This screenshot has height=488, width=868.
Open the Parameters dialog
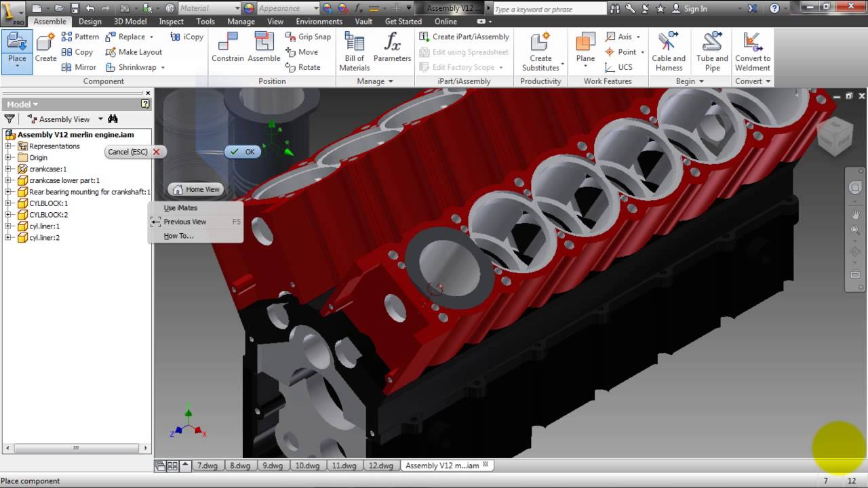coord(392,47)
